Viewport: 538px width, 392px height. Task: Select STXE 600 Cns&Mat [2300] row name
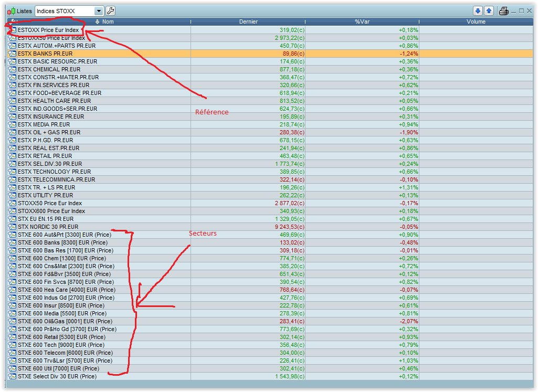click(x=66, y=266)
